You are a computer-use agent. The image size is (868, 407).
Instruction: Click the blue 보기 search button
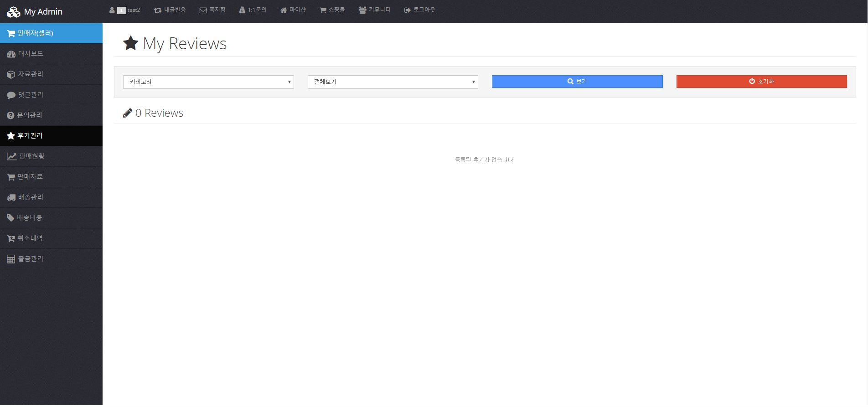pyautogui.click(x=577, y=82)
